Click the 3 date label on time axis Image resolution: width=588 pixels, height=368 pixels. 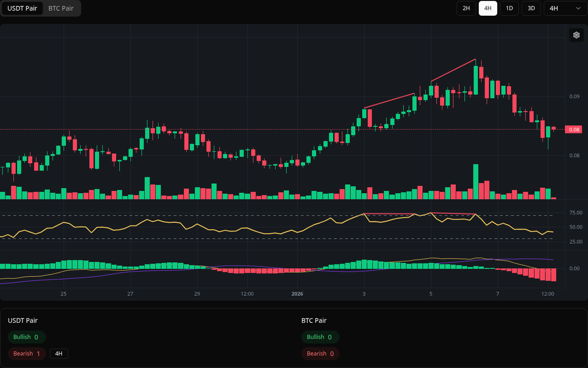(x=364, y=294)
